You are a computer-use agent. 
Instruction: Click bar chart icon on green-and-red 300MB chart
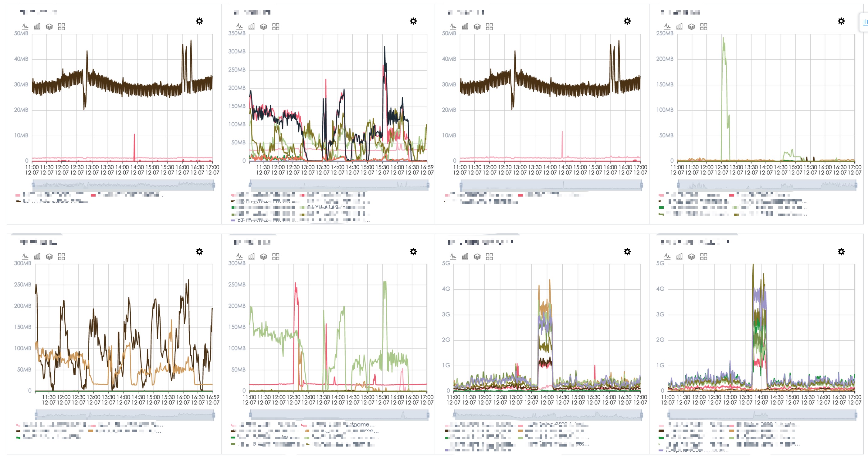point(251,256)
